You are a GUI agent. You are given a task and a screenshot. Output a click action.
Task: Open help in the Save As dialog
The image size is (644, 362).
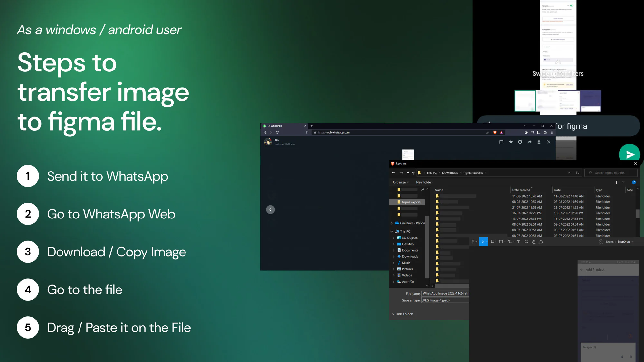(634, 182)
